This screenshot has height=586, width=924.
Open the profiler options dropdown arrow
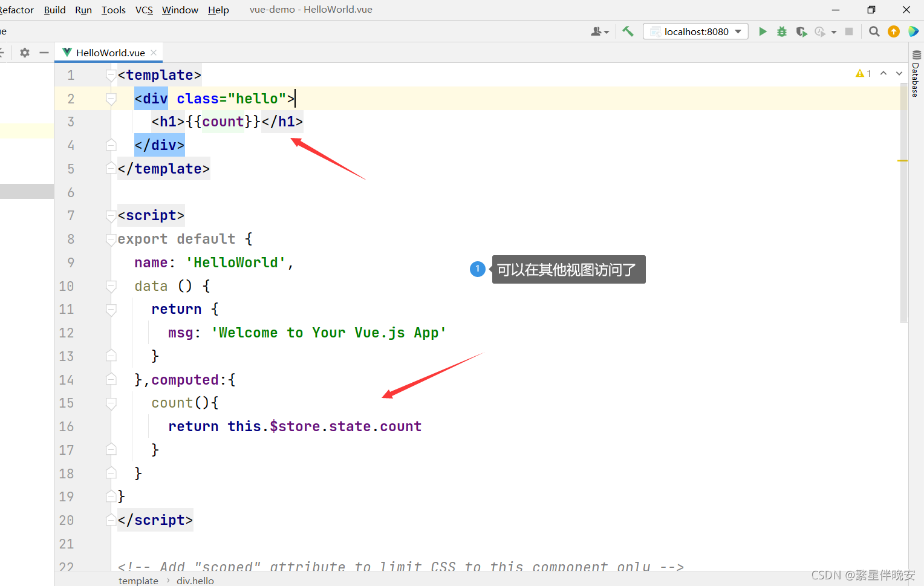pyautogui.click(x=834, y=32)
